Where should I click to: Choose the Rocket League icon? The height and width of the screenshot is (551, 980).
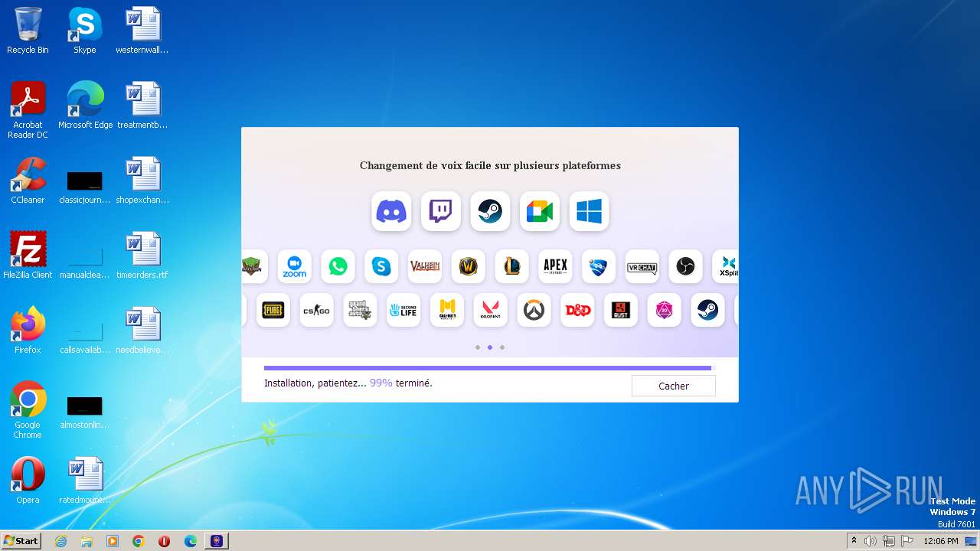(599, 266)
